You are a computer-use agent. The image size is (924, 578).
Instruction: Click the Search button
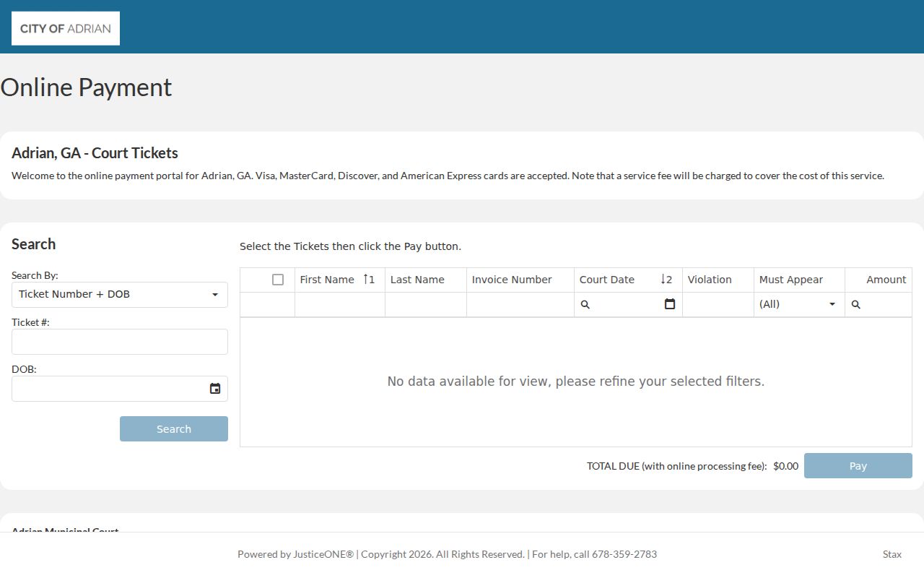(174, 429)
